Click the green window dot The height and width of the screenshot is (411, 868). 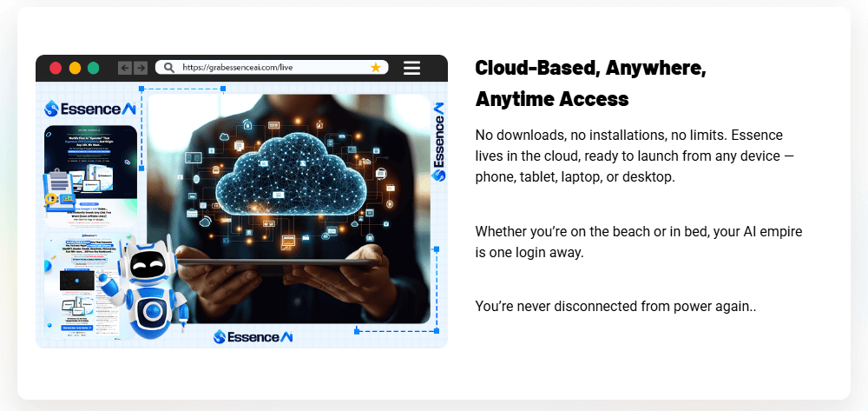click(94, 68)
